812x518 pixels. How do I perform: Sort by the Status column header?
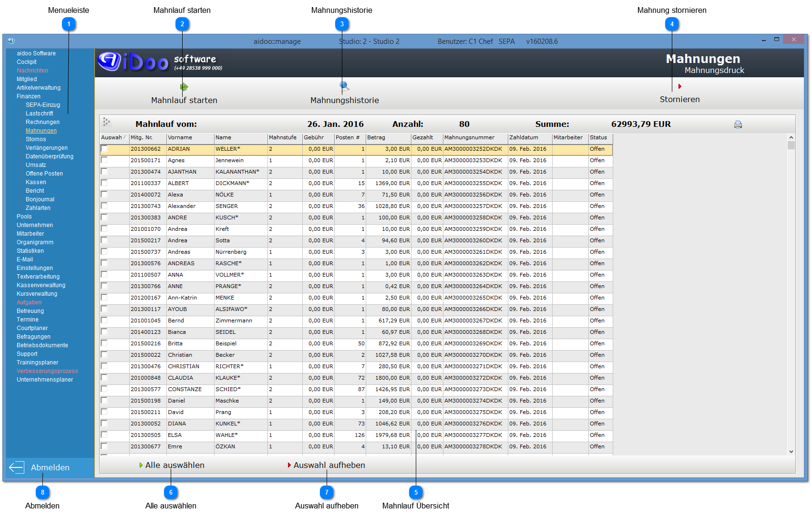pos(600,137)
